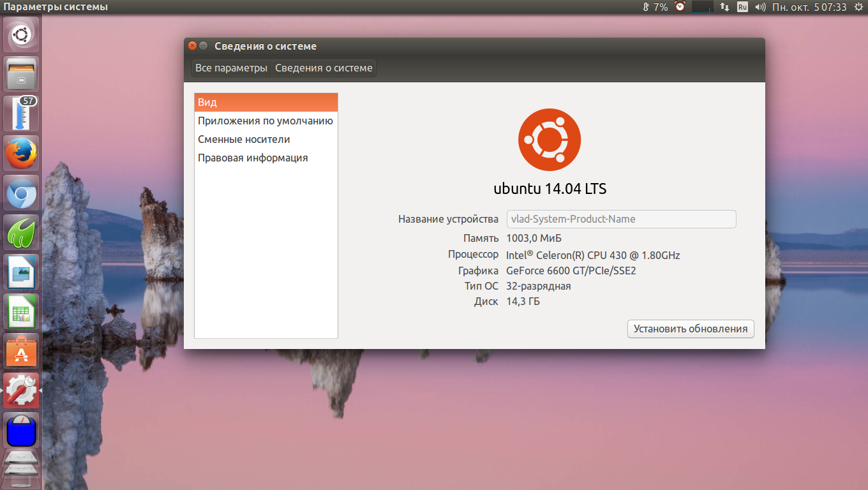Open the clock showing Пн. окт. 5 07:33

(809, 7)
